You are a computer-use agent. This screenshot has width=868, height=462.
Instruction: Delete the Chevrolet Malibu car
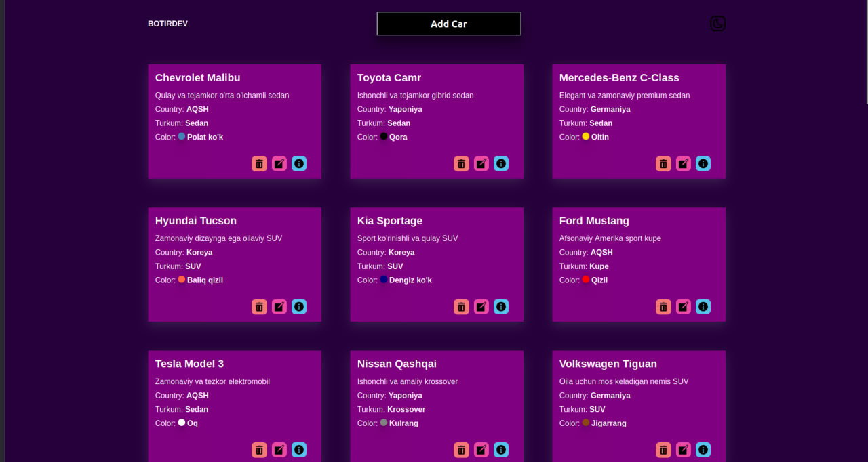(x=259, y=164)
